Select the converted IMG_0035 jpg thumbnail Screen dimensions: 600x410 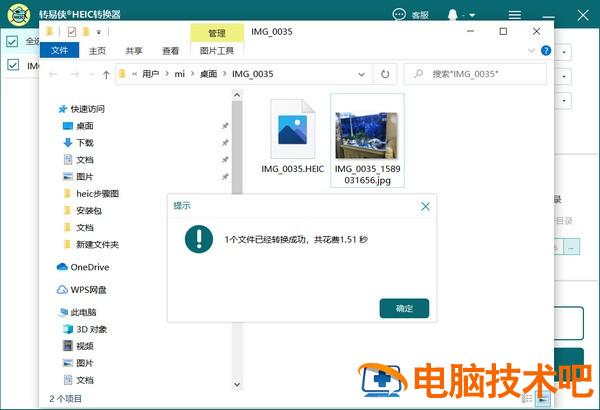point(367,140)
